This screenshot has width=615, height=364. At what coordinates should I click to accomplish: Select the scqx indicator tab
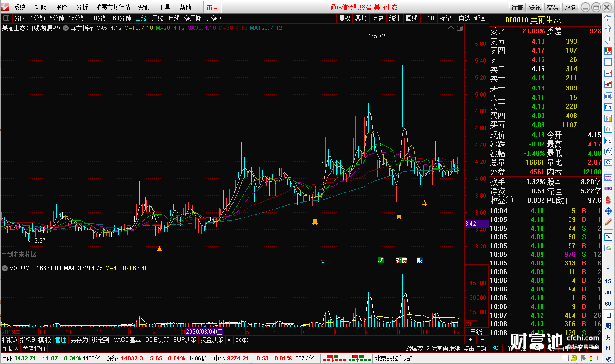click(x=242, y=340)
